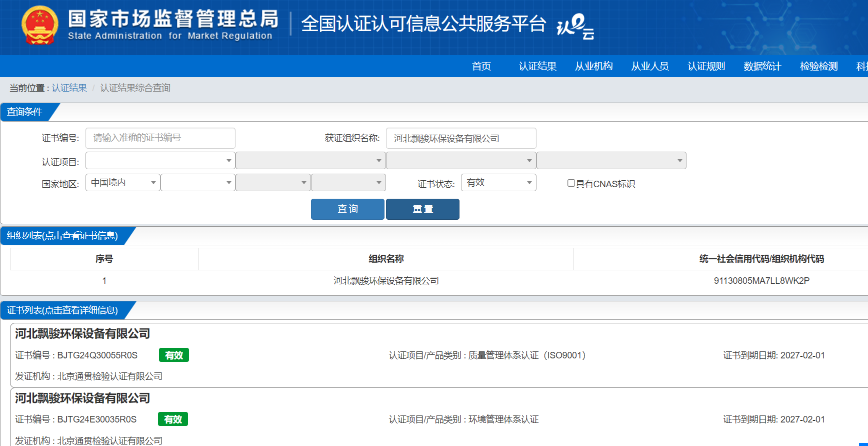Click row number 1 in organization list
The width and height of the screenshot is (868, 446).
pyautogui.click(x=104, y=281)
